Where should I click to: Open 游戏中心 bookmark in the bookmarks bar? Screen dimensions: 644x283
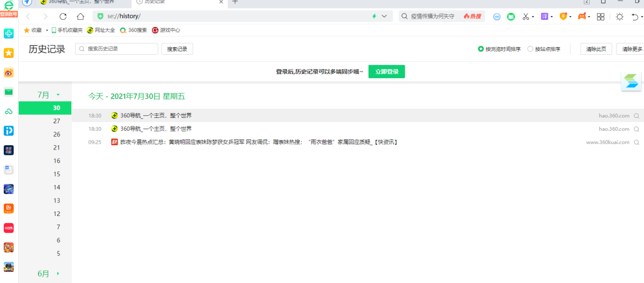[166, 31]
